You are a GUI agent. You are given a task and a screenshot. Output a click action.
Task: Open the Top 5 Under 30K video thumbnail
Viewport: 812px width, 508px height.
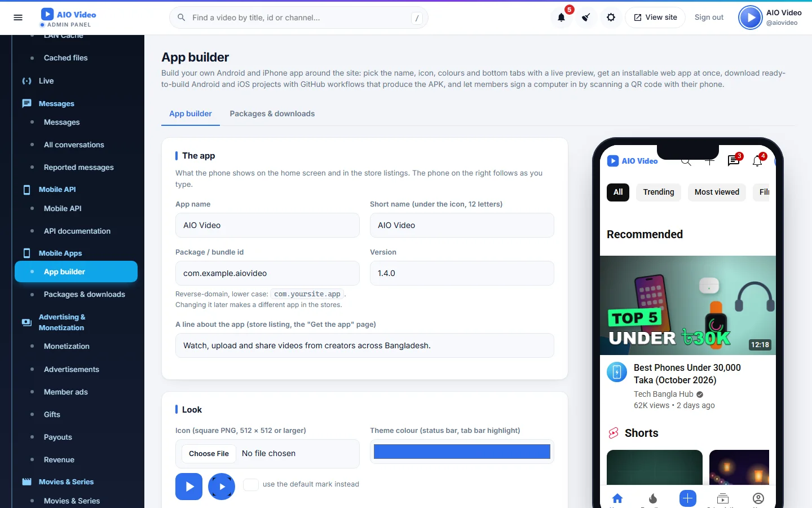(688, 305)
